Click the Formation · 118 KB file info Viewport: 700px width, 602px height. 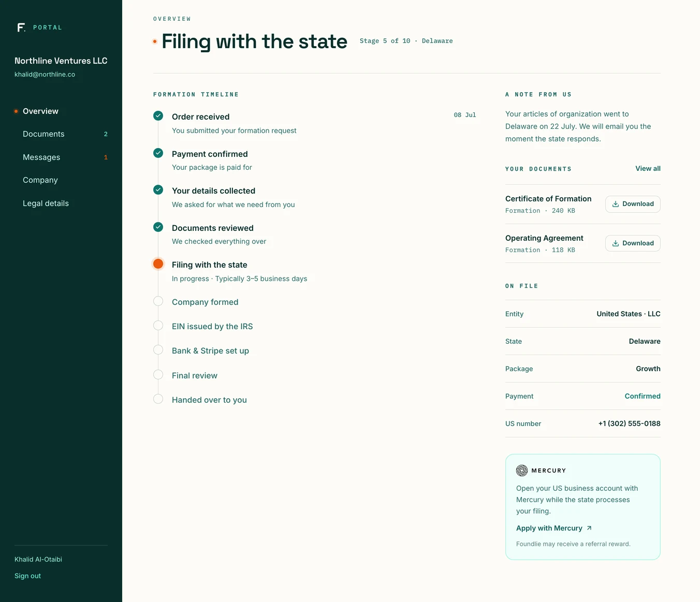540,250
